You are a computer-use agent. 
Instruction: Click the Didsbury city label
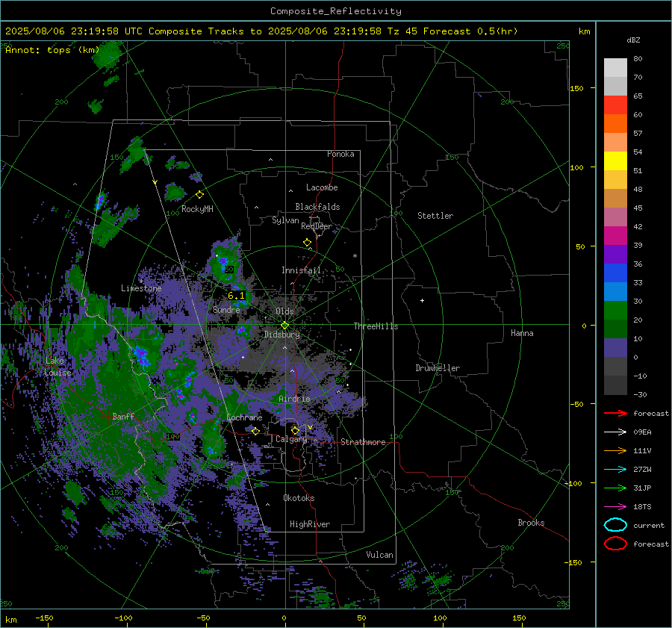click(x=281, y=335)
